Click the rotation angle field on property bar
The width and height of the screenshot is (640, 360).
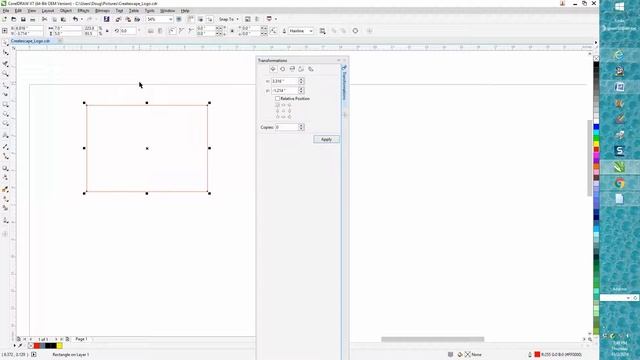coord(128,31)
